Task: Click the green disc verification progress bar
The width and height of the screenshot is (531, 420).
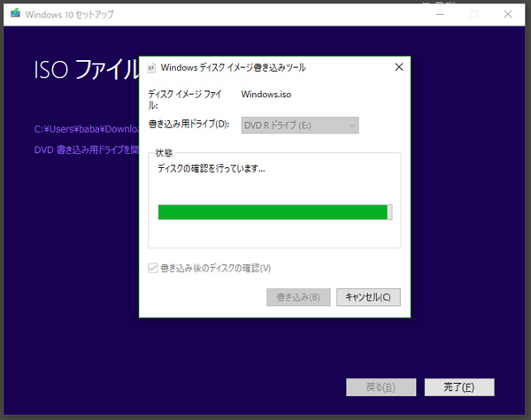Action: (x=275, y=212)
